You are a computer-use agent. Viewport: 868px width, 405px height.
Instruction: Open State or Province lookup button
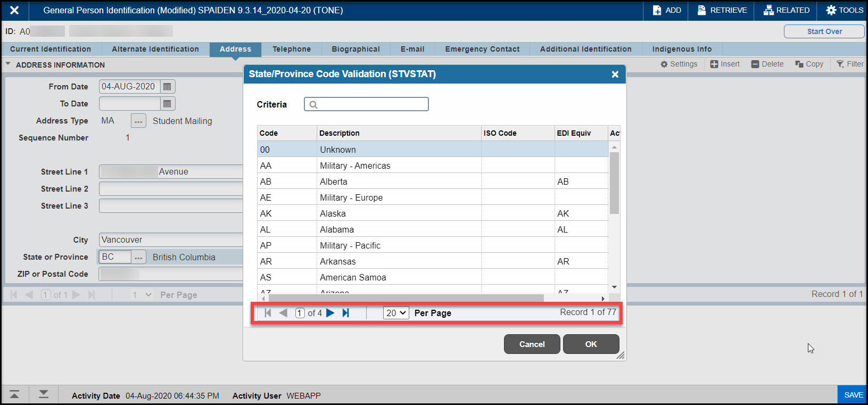tap(138, 257)
